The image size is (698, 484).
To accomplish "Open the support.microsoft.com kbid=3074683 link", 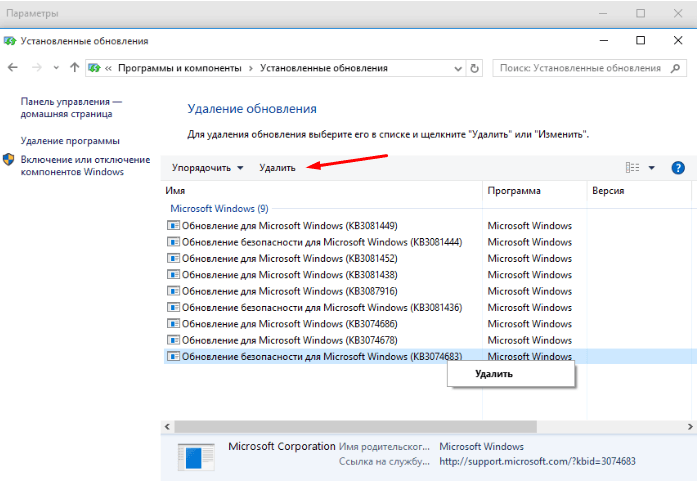I will point(537,462).
